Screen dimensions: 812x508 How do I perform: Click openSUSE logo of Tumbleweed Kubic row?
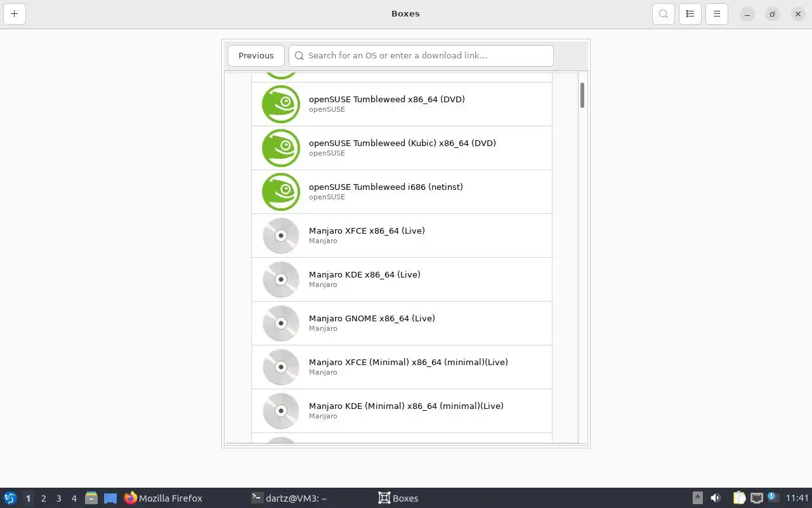pos(281,148)
